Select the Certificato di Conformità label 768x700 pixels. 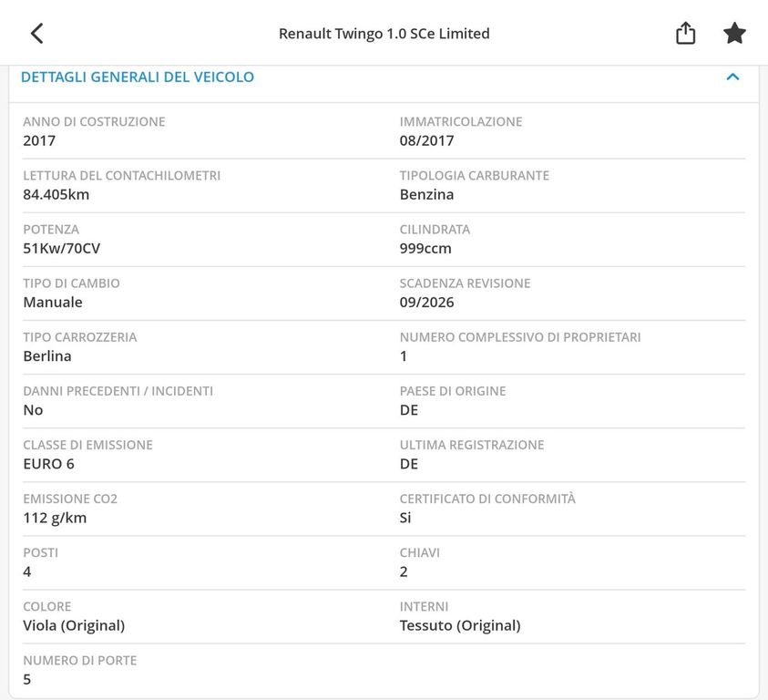coord(487,499)
